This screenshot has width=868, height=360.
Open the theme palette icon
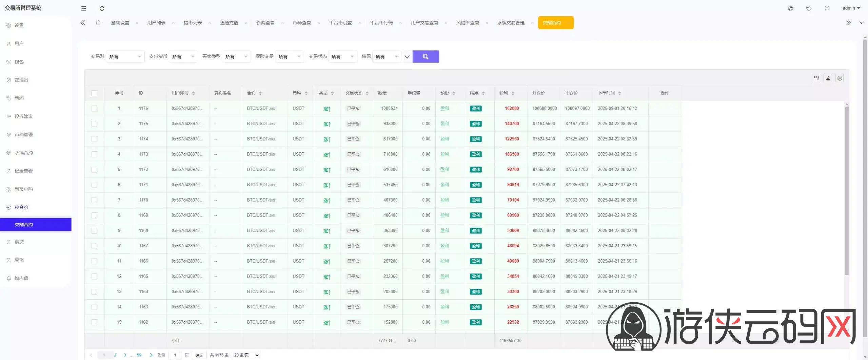click(x=791, y=8)
